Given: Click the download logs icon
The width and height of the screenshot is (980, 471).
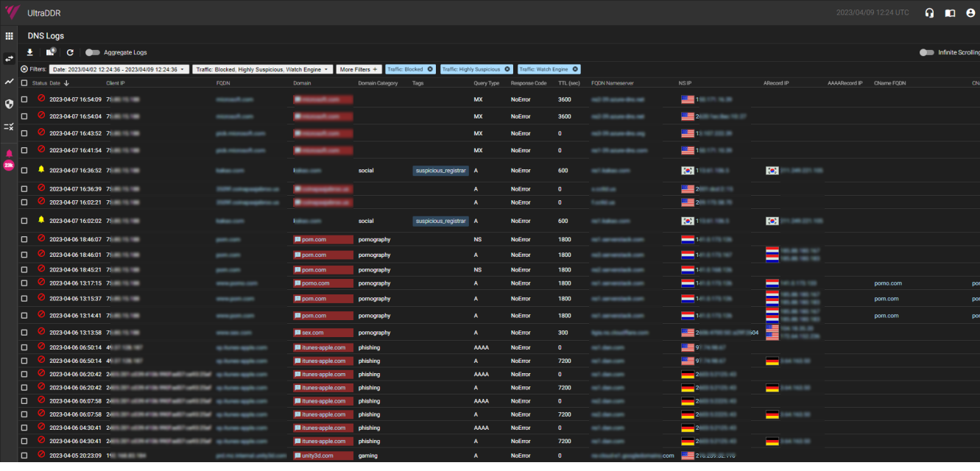Looking at the screenshot, I should tap(30, 52).
